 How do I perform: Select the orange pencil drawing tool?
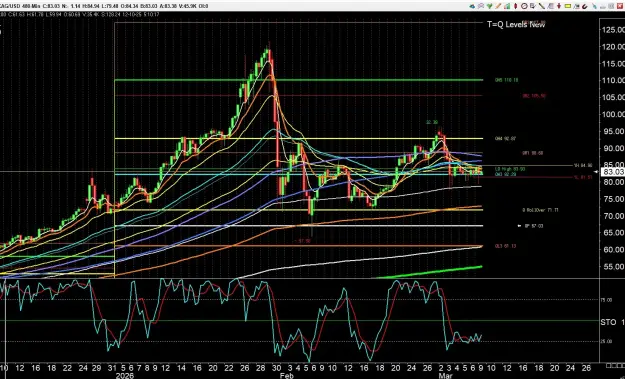click(498, 6)
